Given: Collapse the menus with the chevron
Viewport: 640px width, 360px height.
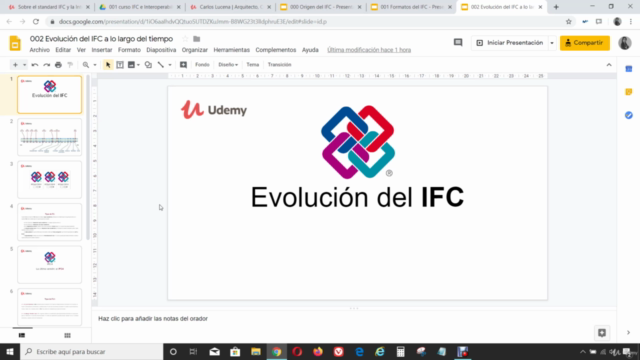Looking at the screenshot, I should coord(609,64).
